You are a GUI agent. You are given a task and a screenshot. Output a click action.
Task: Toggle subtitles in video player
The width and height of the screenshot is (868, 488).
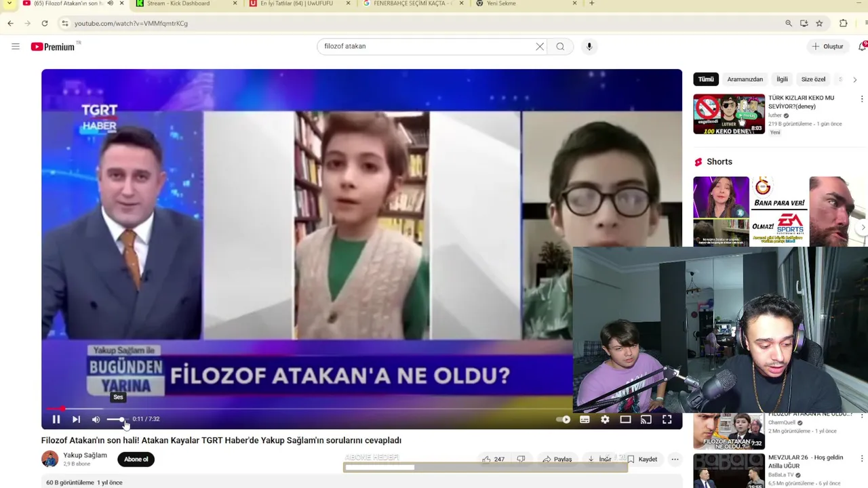585,420
